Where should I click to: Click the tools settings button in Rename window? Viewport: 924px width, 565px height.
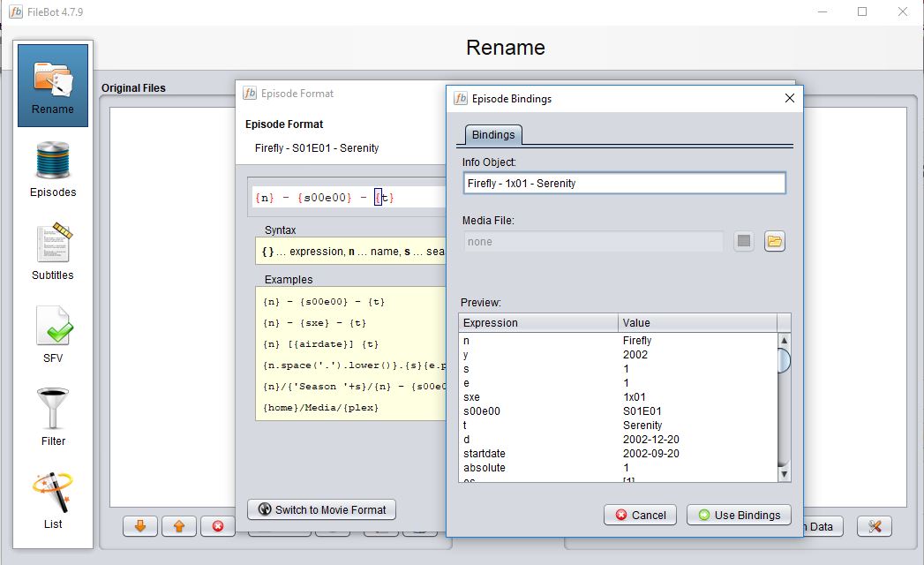(x=875, y=526)
